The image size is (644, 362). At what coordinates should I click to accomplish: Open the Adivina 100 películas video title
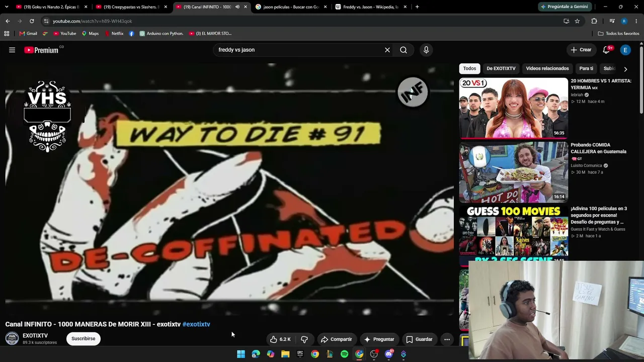pos(599,215)
